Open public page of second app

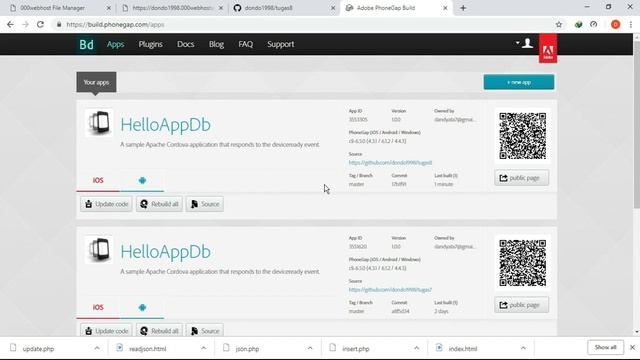(x=522, y=305)
